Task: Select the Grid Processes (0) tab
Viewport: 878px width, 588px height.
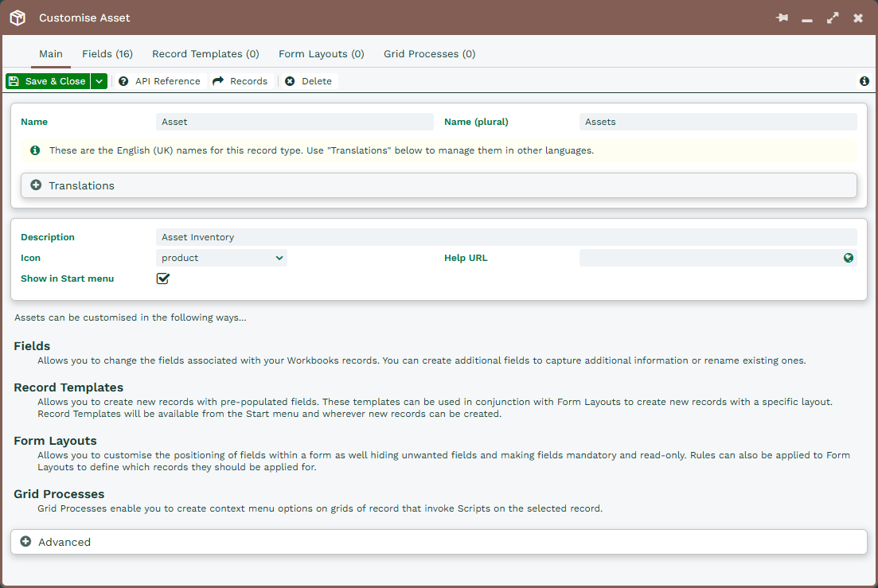Action: pyautogui.click(x=430, y=54)
